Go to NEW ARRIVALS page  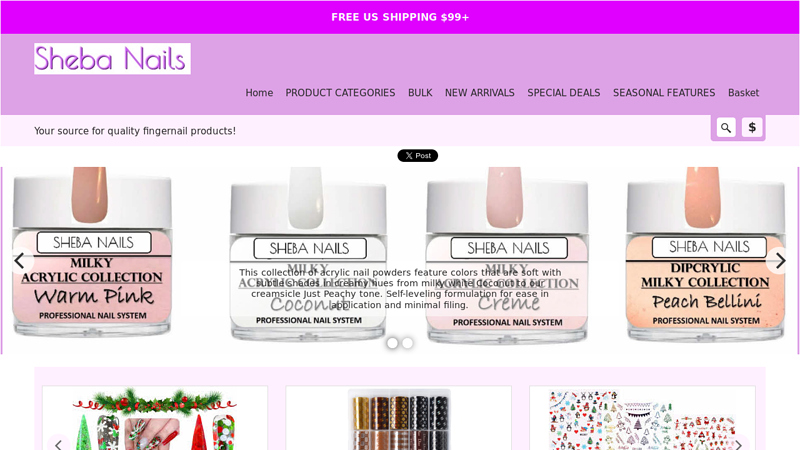(x=480, y=93)
